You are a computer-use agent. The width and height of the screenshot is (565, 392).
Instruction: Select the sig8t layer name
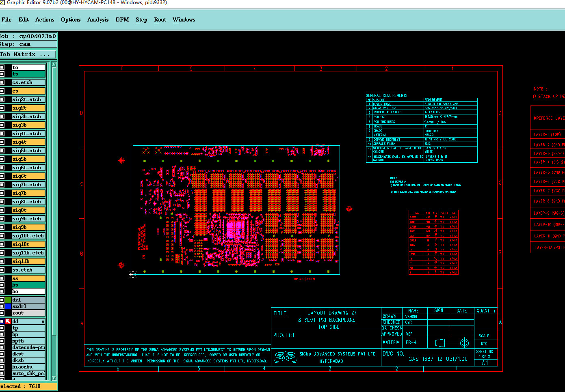click(28, 210)
